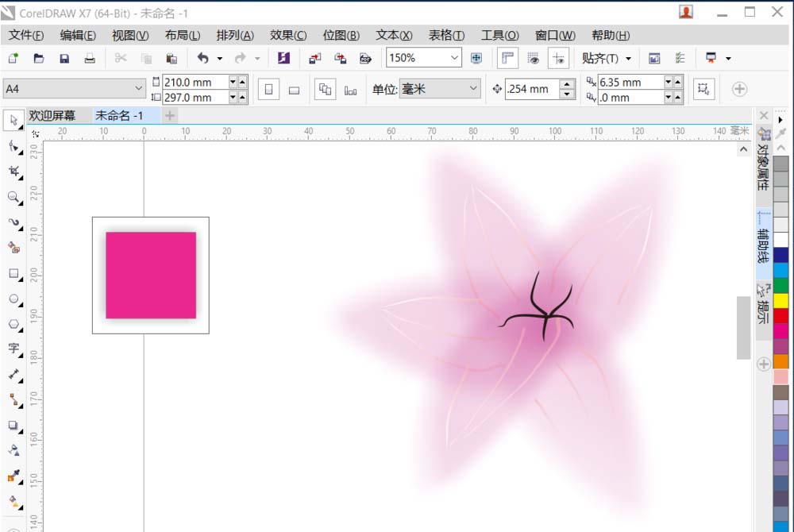Set page to landscape orientation
Image resolution: width=794 pixels, height=532 pixels.
[x=295, y=90]
